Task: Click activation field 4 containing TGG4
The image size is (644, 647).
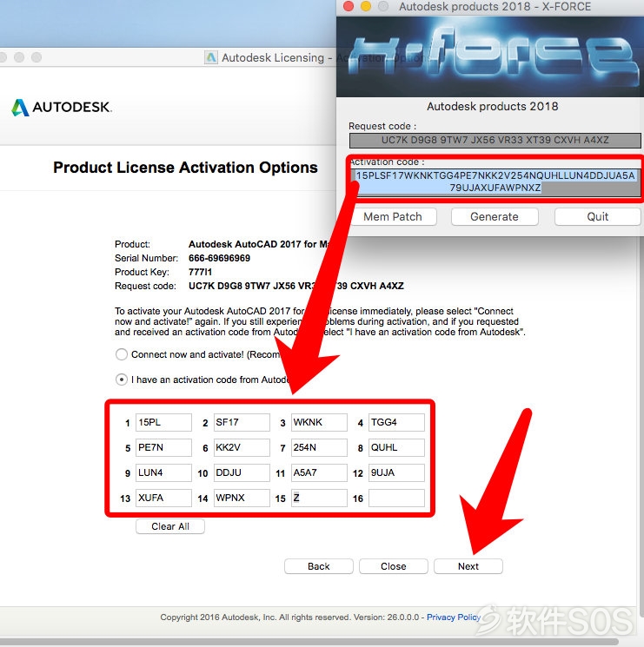Action: (396, 423)
